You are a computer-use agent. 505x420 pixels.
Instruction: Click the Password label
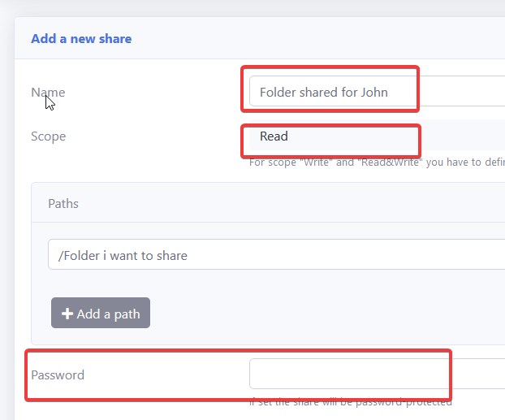click(x=58, y=375)
